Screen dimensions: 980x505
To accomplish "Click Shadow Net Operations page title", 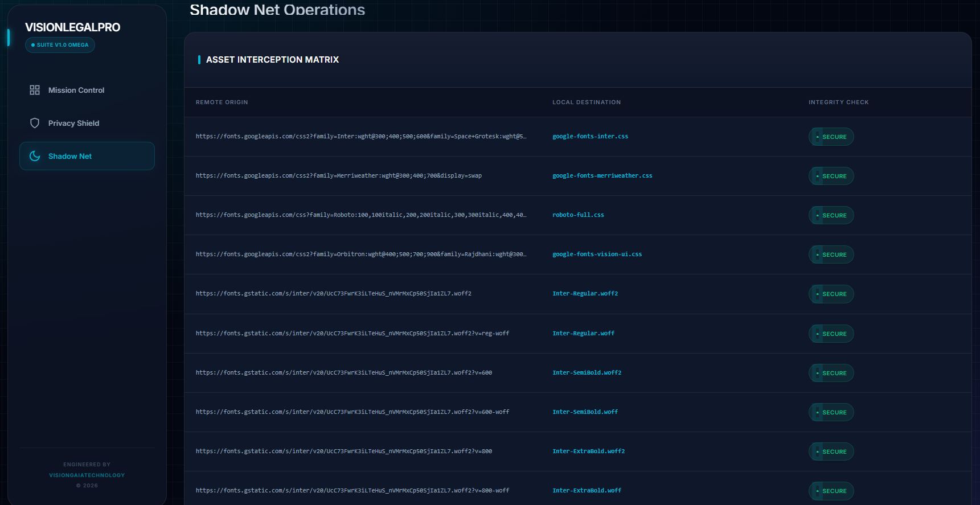I will [x=277, y=10].
